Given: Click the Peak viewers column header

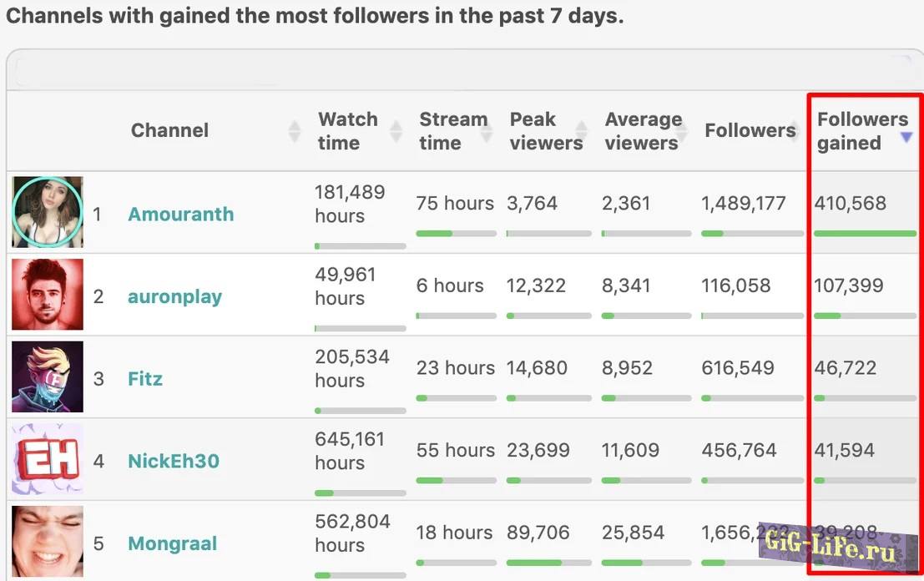Looking at the screenshot, I should [546, 131].
